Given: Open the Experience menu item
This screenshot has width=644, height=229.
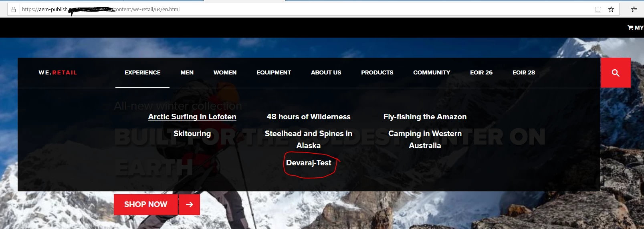Looking at the screenshot, I should 142,72.
